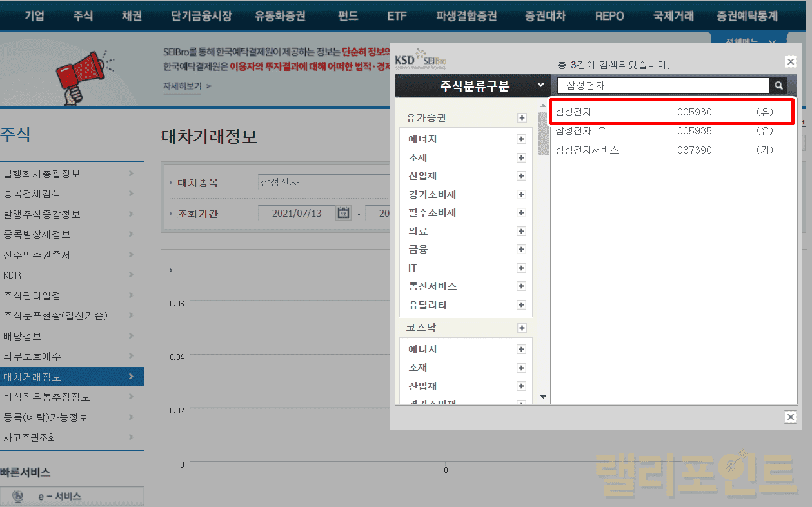This screenshot has width=812, height=507.
Task: Open the 파생결합증권 top menu
Action: 466,16
